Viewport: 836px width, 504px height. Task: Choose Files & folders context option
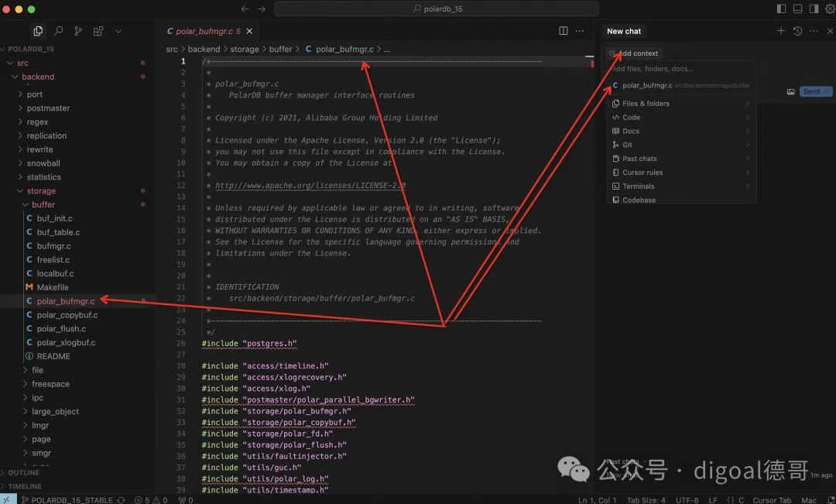point(681,104)
